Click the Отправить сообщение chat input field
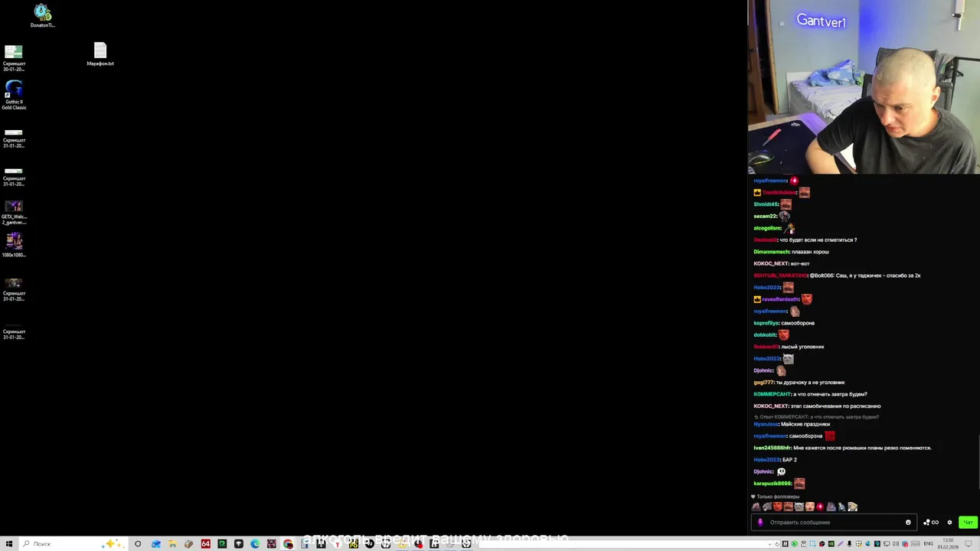 click(x=834, y=523)
